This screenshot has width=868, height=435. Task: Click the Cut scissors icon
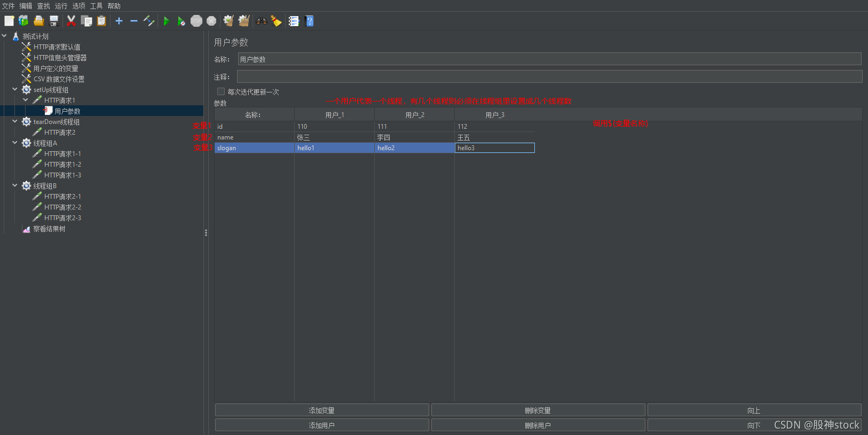71,21
